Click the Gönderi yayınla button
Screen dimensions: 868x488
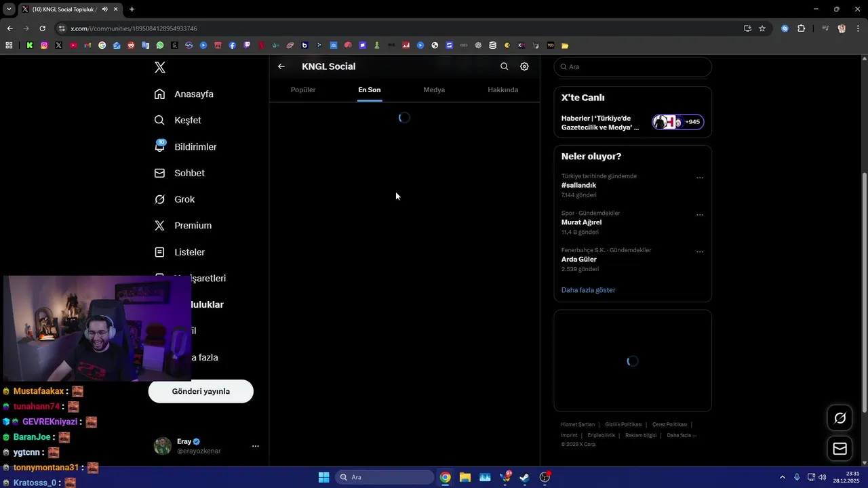coord(201,391)
